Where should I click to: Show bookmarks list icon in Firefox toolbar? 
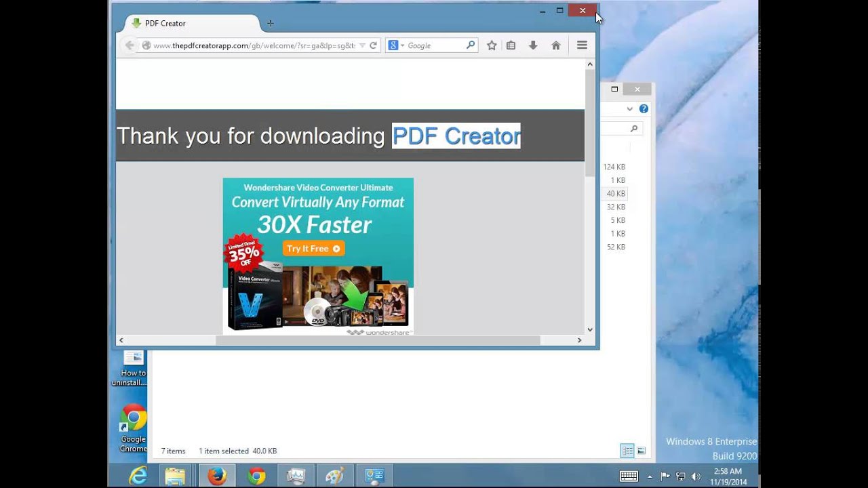[511, 45]
